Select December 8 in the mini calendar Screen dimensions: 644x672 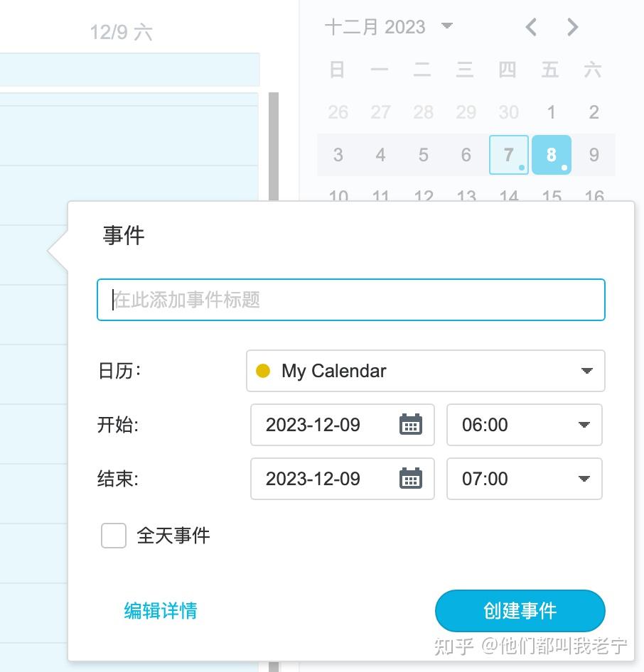[552, 154]
